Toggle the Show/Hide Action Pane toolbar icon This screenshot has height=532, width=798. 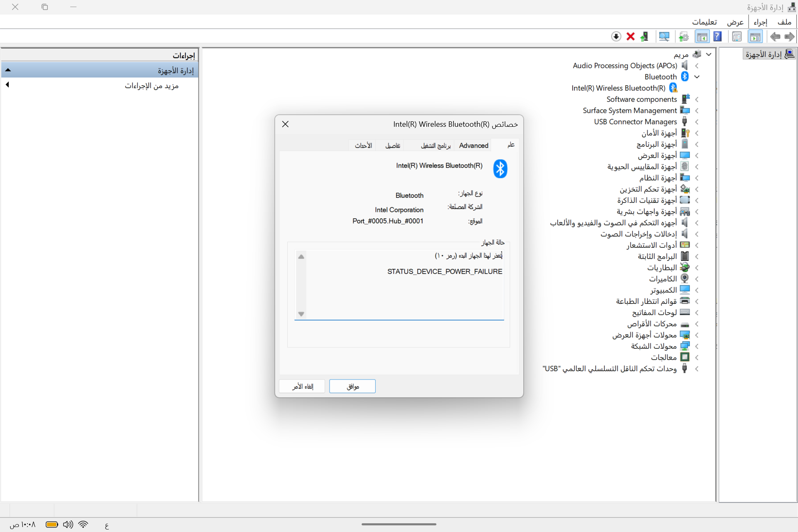702,37
